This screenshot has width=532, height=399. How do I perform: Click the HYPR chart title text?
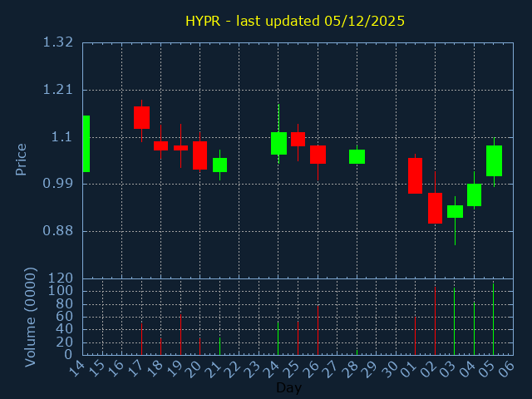pyautogui.click(x=295, y=21)
